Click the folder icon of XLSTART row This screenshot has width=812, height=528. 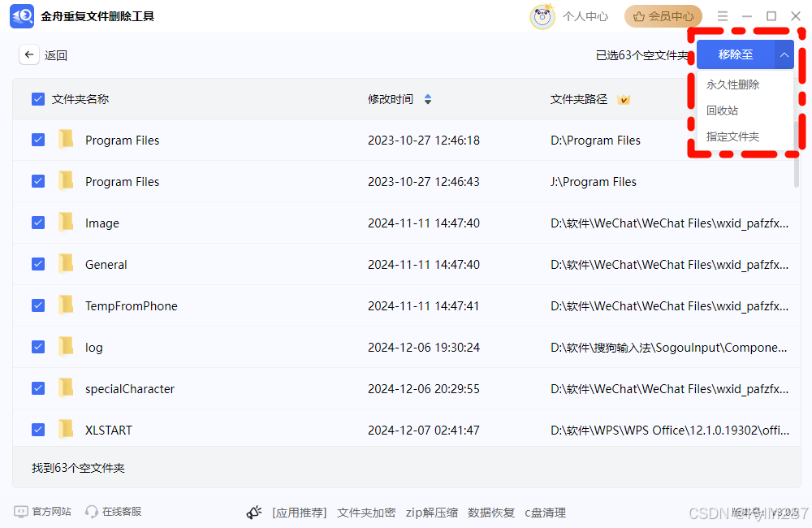pyautogui.click(x=66, y=430)
